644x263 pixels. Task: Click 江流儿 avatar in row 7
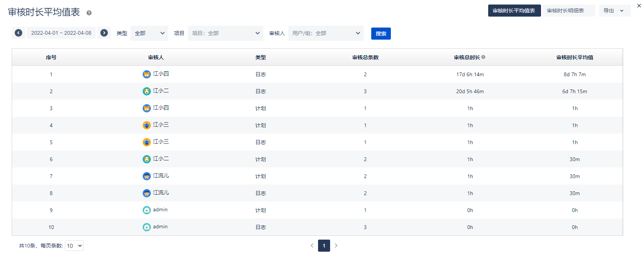click(x=147, y=176)
